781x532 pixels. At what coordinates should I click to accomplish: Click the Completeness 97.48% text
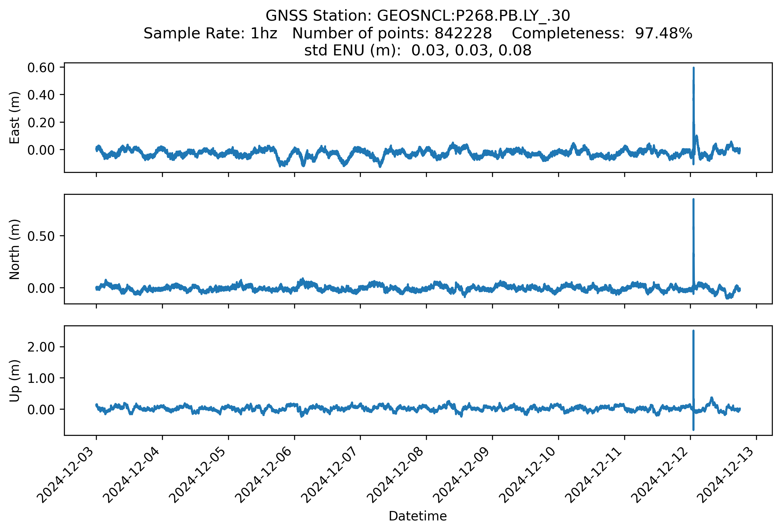(602, 33)
